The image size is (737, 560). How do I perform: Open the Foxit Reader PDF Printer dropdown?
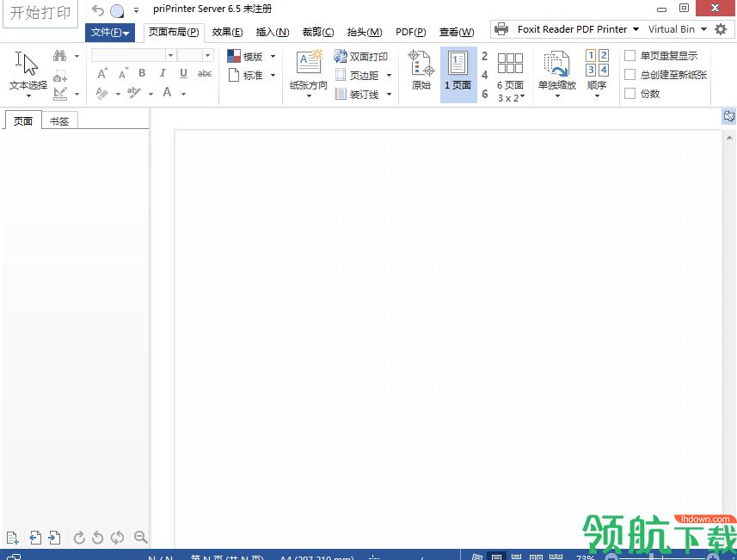click(x=636, y=29)
